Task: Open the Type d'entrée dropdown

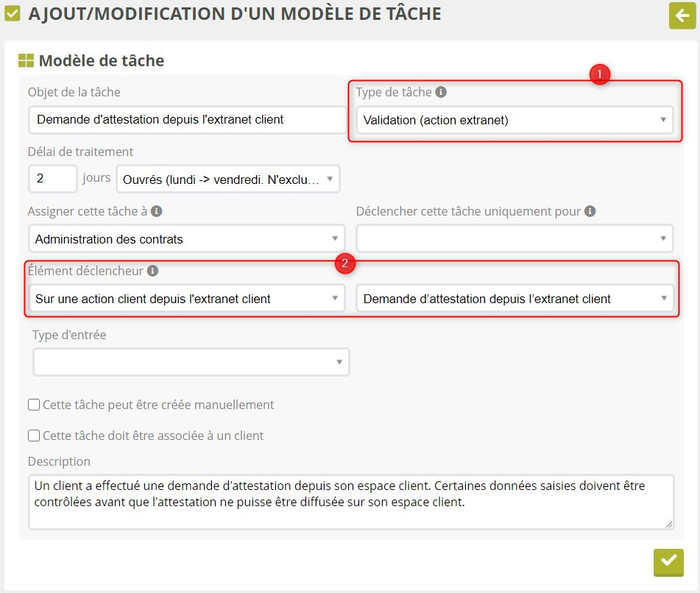Action: pos(191,362)
